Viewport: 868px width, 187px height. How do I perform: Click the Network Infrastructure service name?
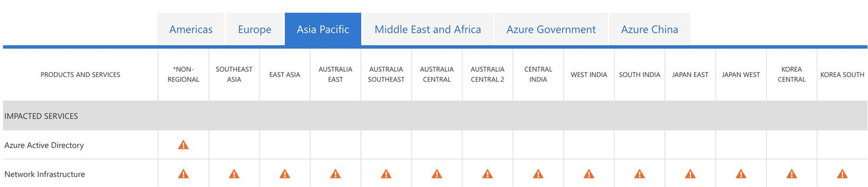click(45, 174)
